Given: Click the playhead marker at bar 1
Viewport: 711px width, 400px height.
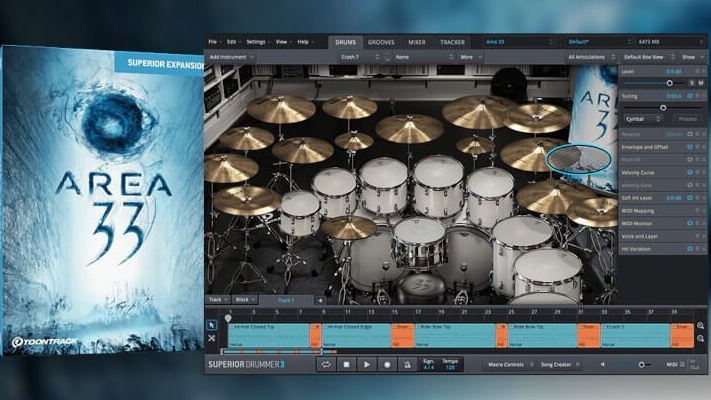Looking at the screenshot, I should pos(228,318).
